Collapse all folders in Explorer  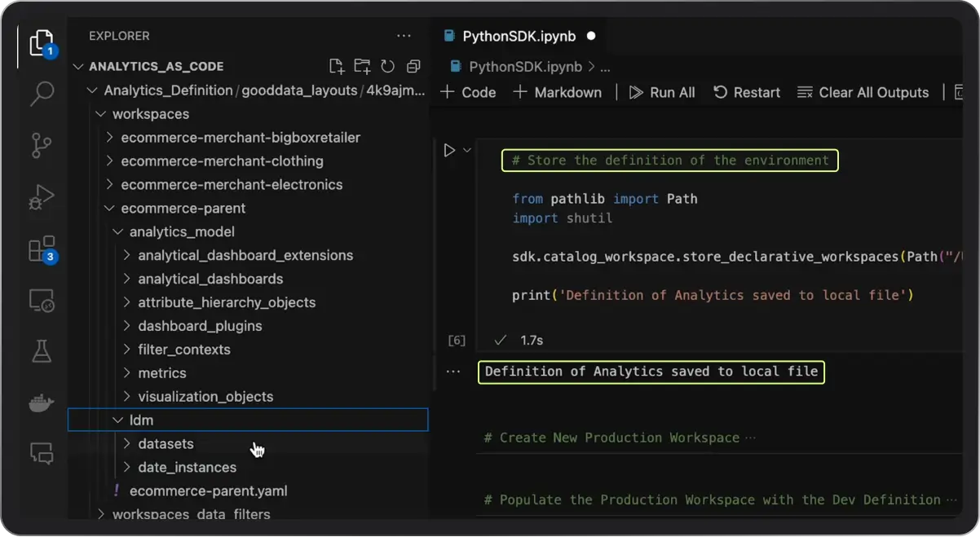click(414, 67)
